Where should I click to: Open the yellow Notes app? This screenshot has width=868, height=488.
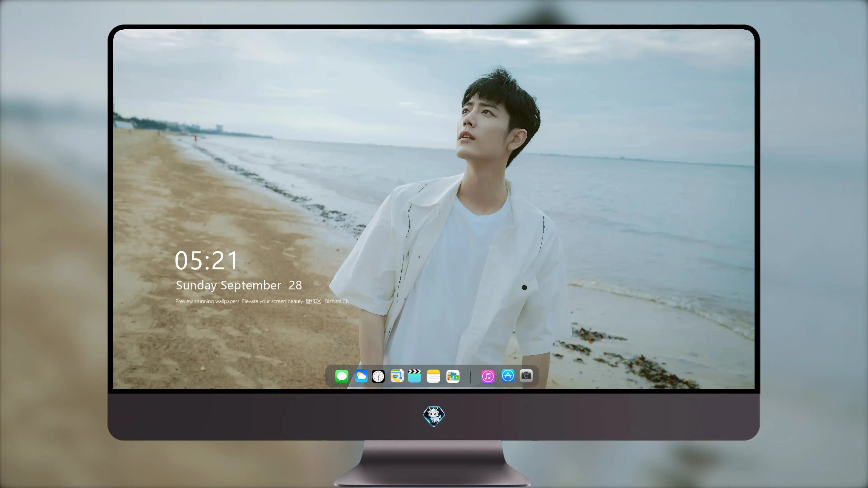click(433, 376)
